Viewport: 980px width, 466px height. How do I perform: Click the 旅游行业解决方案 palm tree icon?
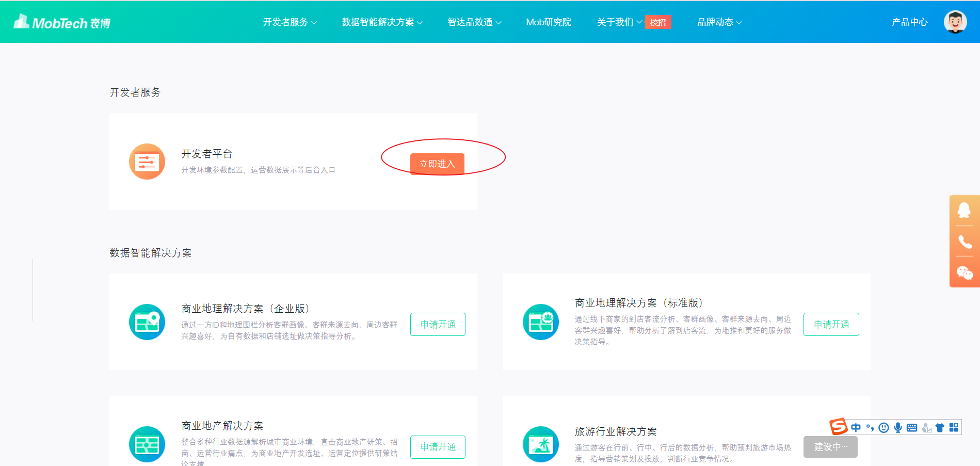click(x=541, y=444)
